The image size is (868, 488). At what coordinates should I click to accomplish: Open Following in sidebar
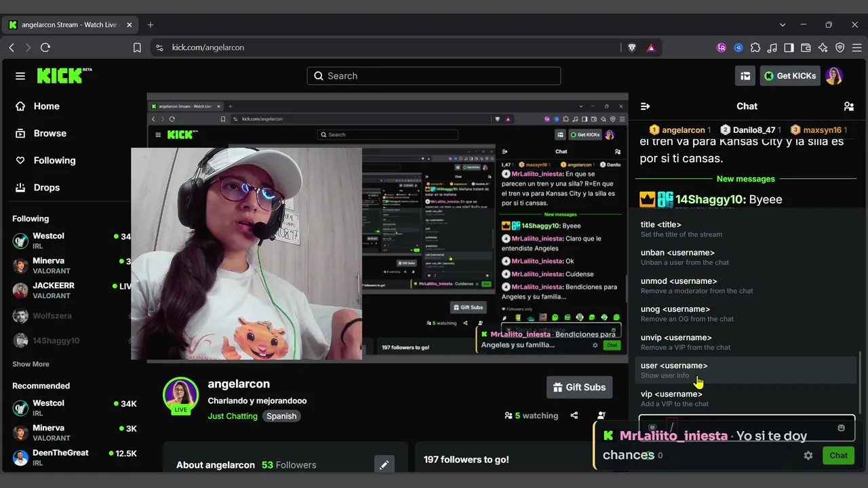tap(45, 161)
